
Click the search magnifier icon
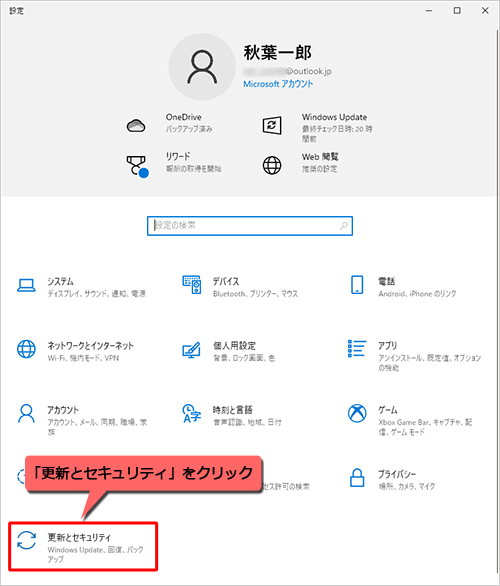(x=343, y=226)
